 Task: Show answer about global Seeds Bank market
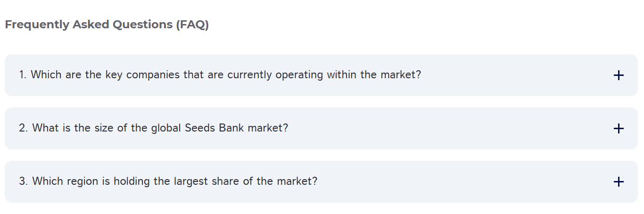(153, 128)
